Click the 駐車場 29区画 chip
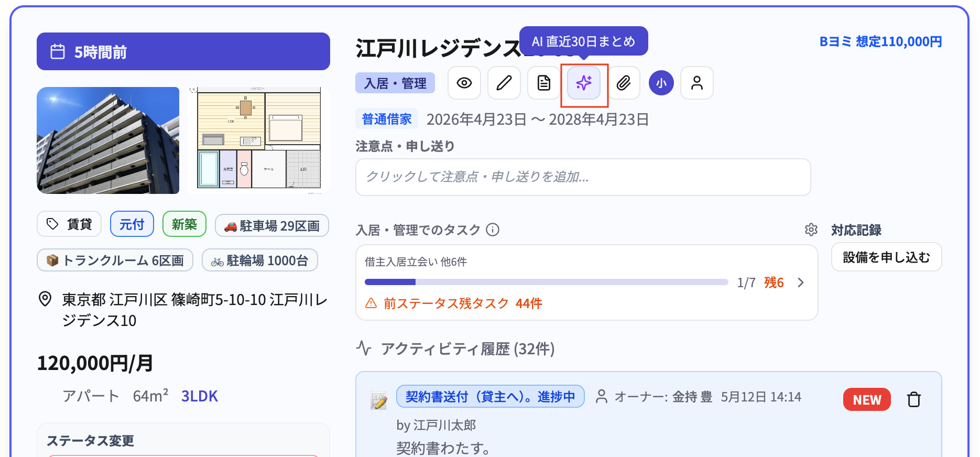 pos(272,225)
